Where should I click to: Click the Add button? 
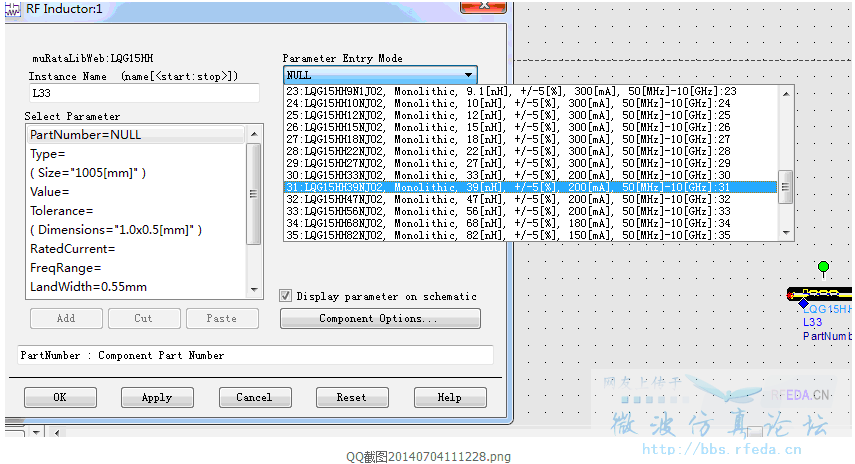pyautogui.click(x=67, y=318)
